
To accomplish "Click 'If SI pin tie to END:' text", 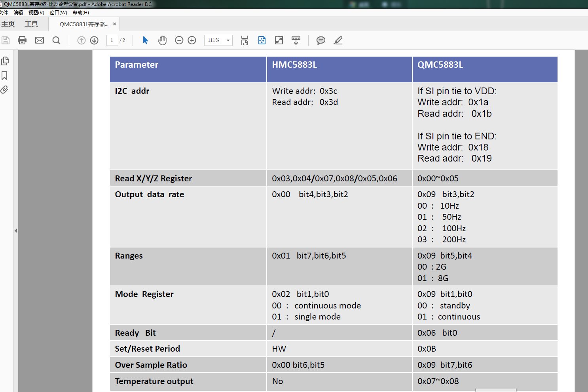I will coord(457,136).
